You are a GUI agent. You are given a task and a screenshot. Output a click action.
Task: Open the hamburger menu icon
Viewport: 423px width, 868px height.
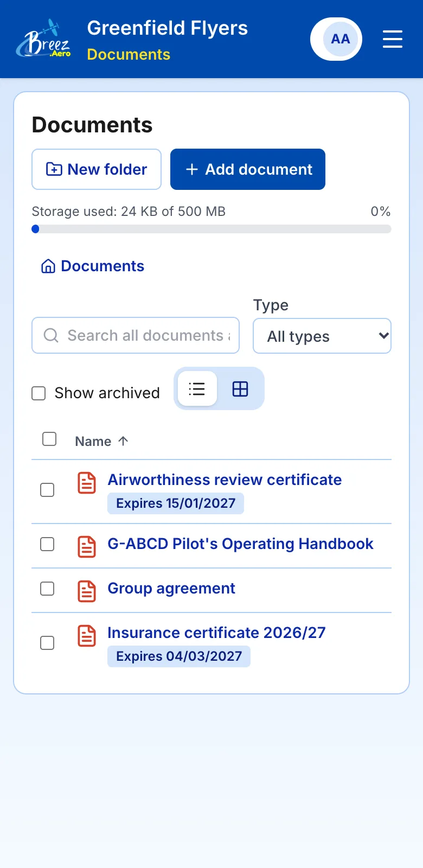393,39
